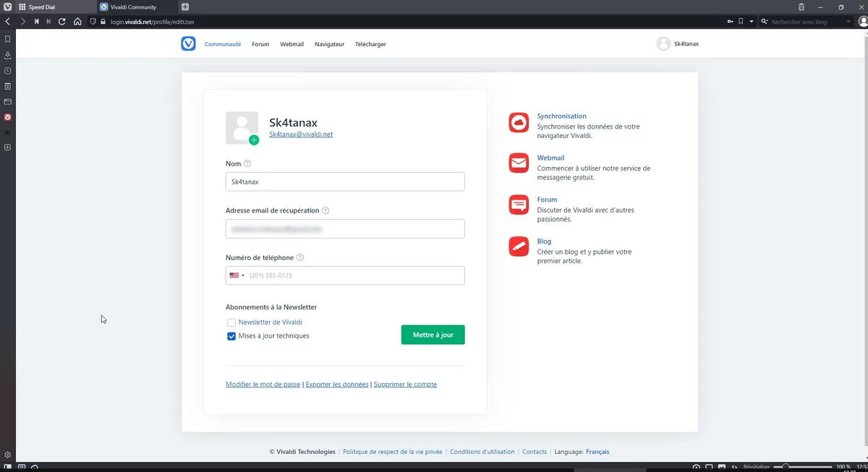868x472 pixels.
Task: Open the Window side panel
Action: pyautogui.click(x=7, y=101)
